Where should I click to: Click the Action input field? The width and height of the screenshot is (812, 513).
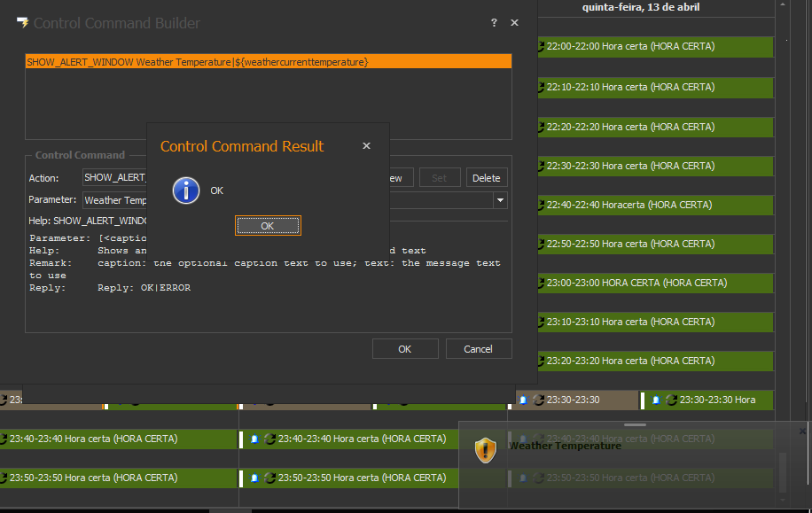coord(115,178)
